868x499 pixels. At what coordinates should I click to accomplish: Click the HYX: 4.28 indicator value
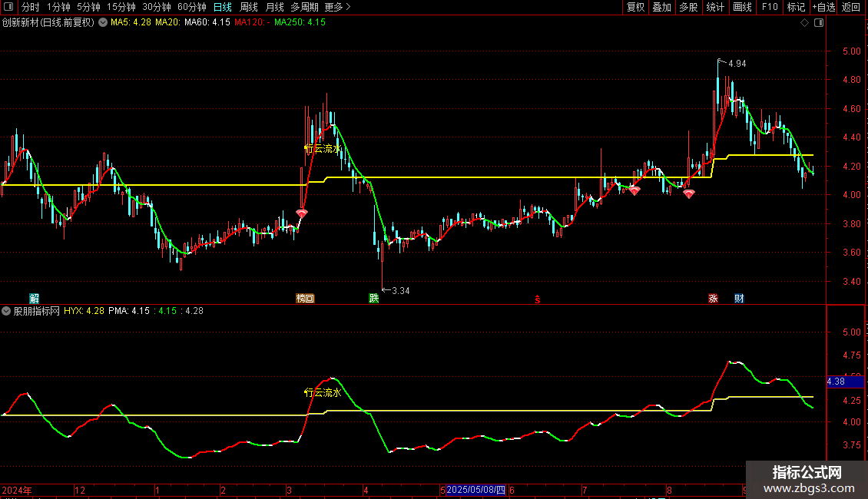(84, 311)
